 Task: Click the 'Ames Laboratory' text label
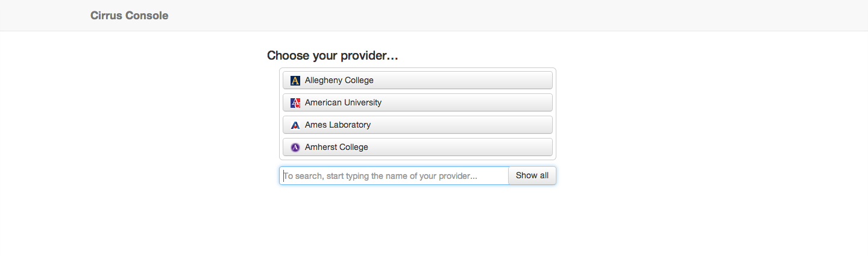(x=338, y=125)
